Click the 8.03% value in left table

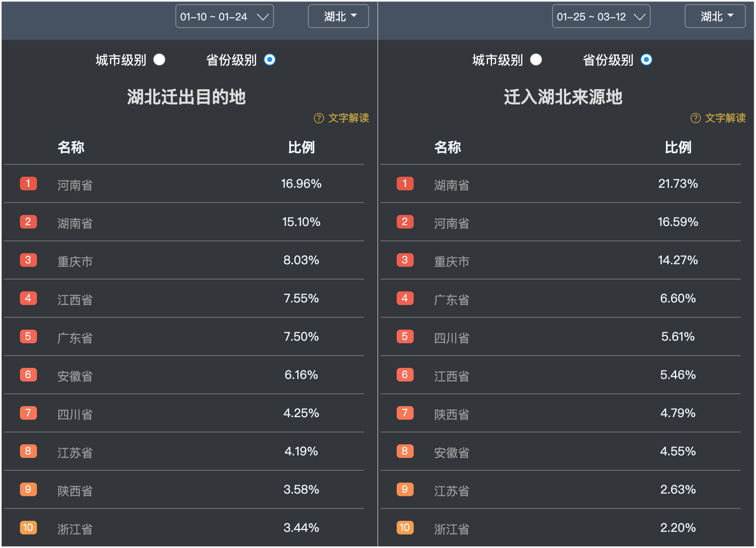point(301,260)
